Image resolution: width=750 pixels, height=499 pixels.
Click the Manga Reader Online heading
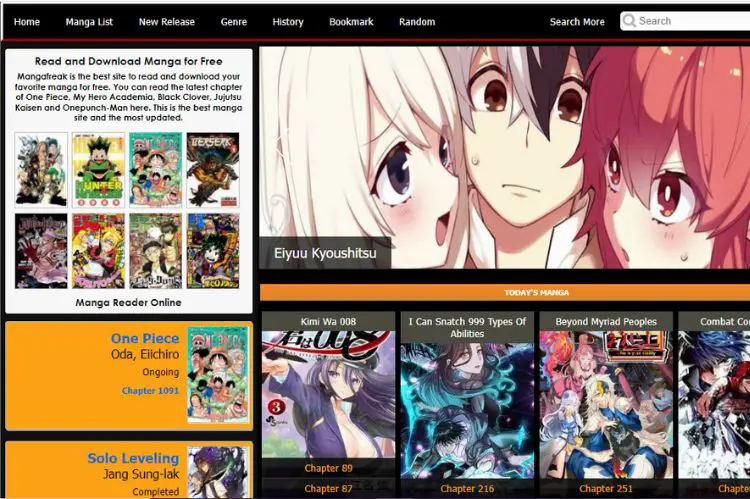pyautogui.click(x=128, y=303)
